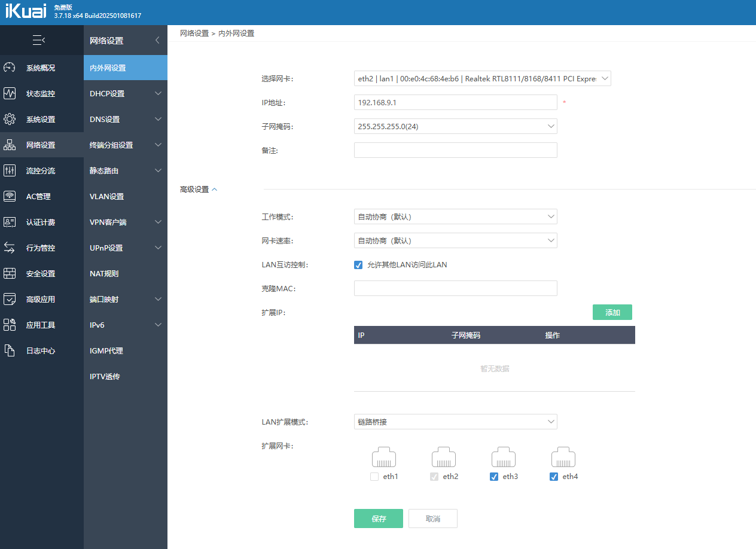Click the 克隆MAC input field
756x549 pixels.
point(456,288)
